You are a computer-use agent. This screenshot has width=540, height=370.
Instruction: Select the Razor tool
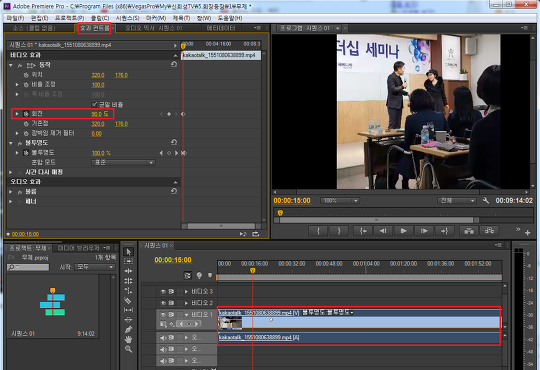128,300
